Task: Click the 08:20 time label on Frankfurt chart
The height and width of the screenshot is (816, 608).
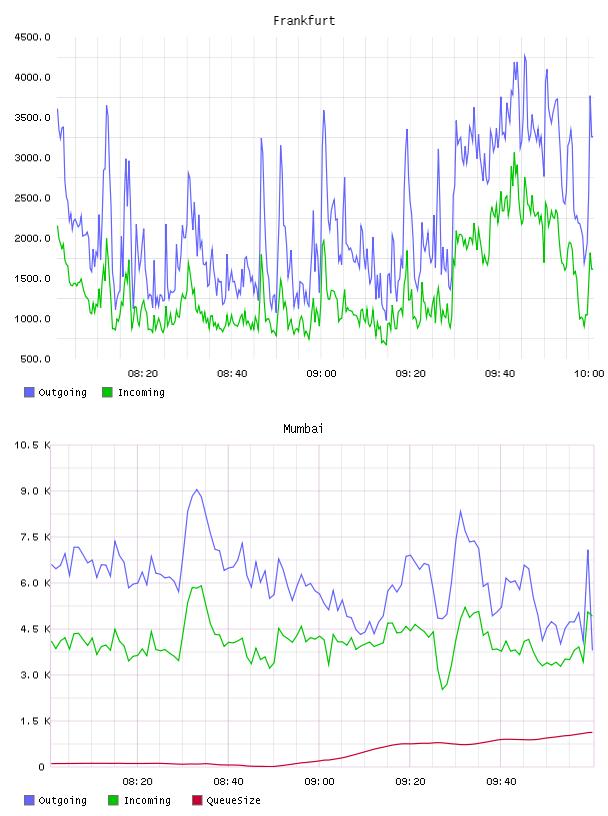Action: click(x=143, y=374)
